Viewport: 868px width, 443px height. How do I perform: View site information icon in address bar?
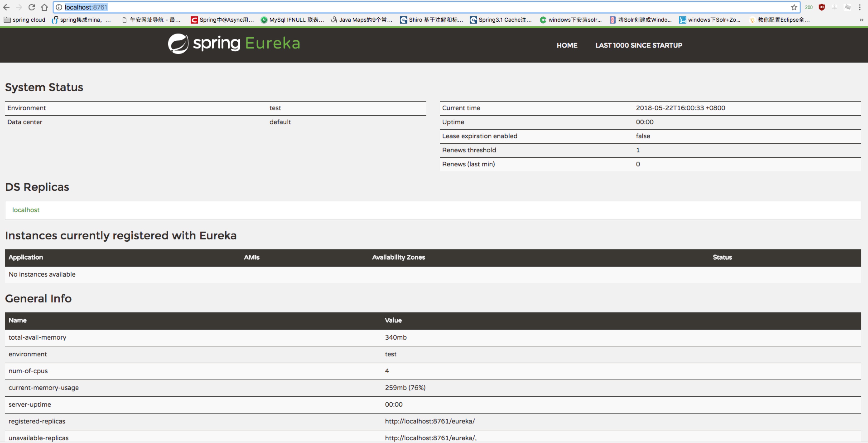(x=59, y=7)
